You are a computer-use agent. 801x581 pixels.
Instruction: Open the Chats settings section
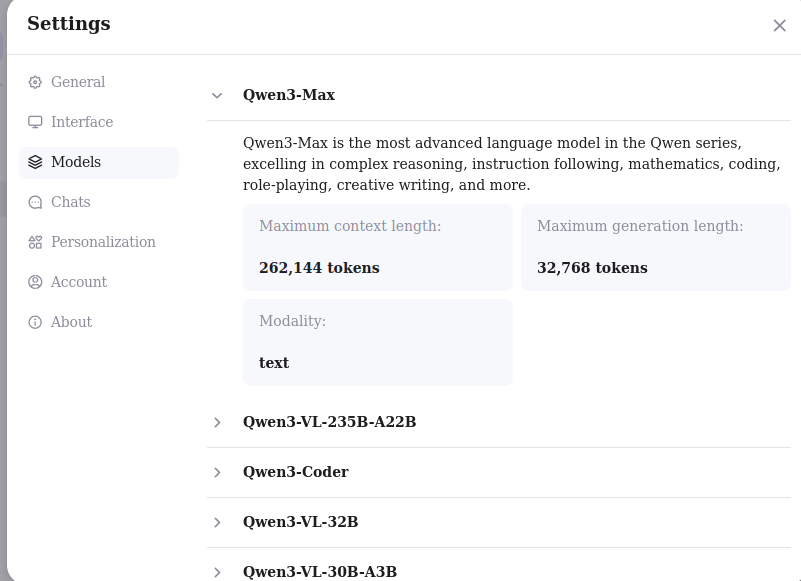coord(72,202)
